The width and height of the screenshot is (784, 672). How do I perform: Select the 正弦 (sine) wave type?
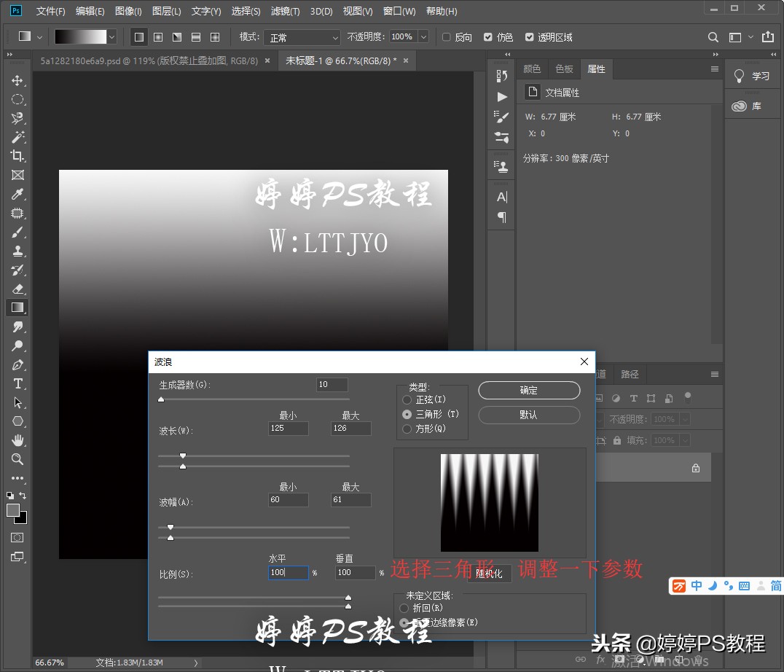407,400
